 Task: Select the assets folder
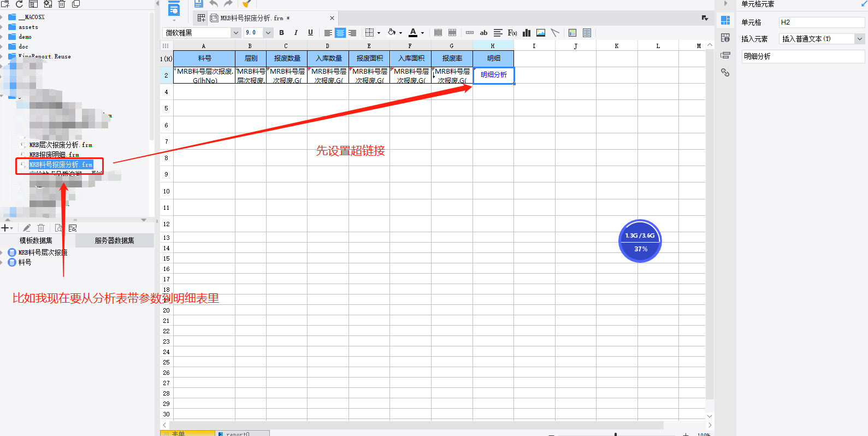[28, 27]
